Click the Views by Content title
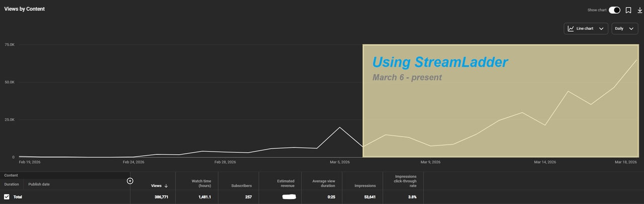The height and width of the screenshot is (204, 644). point(25,9)
